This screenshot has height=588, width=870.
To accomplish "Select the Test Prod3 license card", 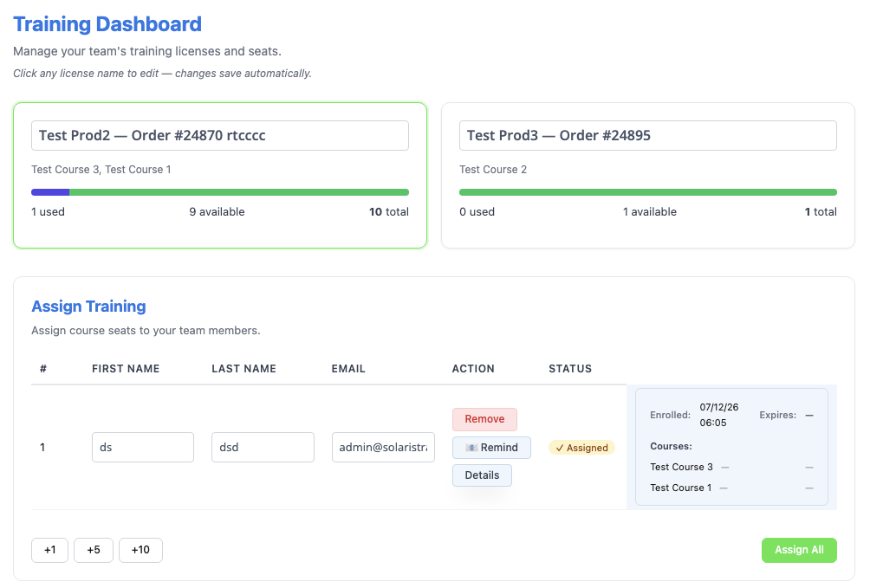I will point(647,175).
